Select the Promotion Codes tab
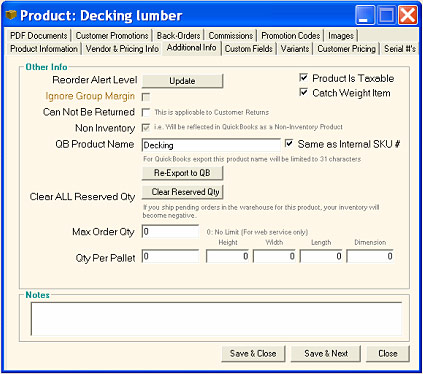Image resolution: width=423 pixels, height=374 pixels. (291, 35)
